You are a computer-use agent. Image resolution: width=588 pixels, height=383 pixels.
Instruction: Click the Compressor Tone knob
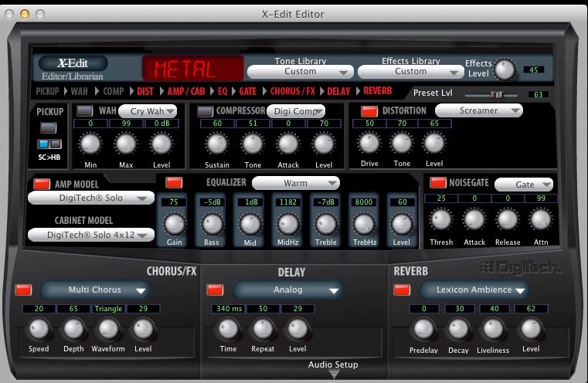tap(253, 144)
